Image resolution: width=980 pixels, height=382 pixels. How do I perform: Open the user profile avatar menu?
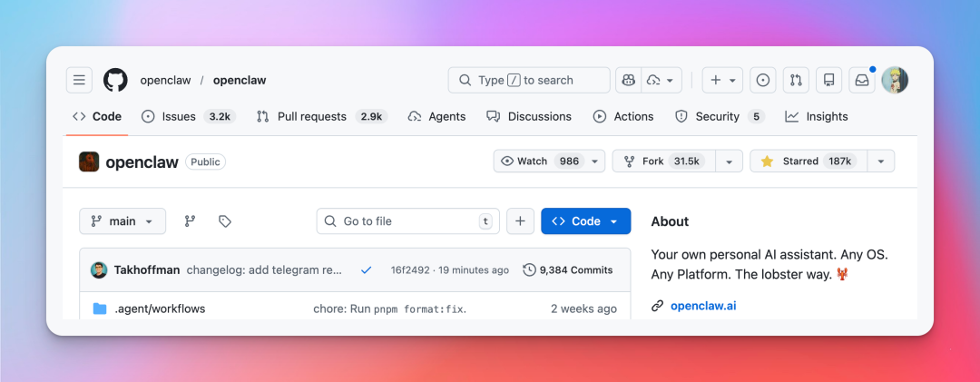895,80
